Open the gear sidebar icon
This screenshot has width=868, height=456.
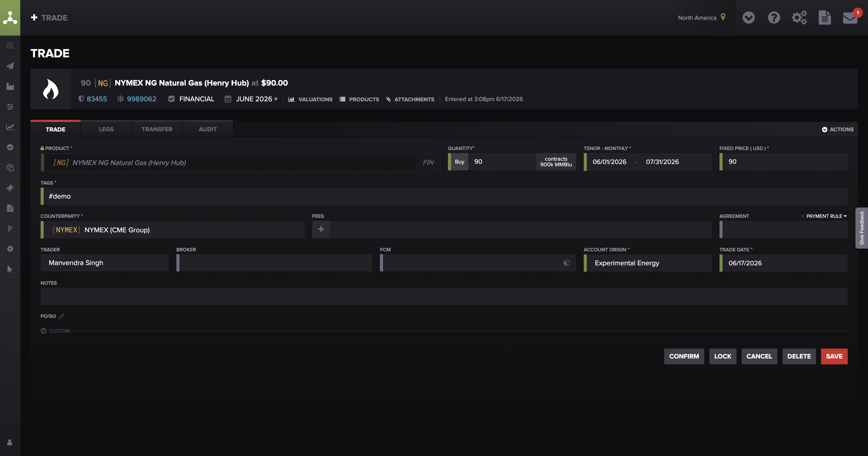10,249
